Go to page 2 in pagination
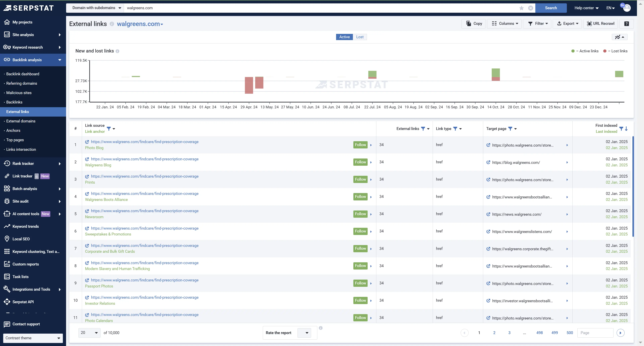Screen dimensions: 644x346 click(x=494, y=333)
